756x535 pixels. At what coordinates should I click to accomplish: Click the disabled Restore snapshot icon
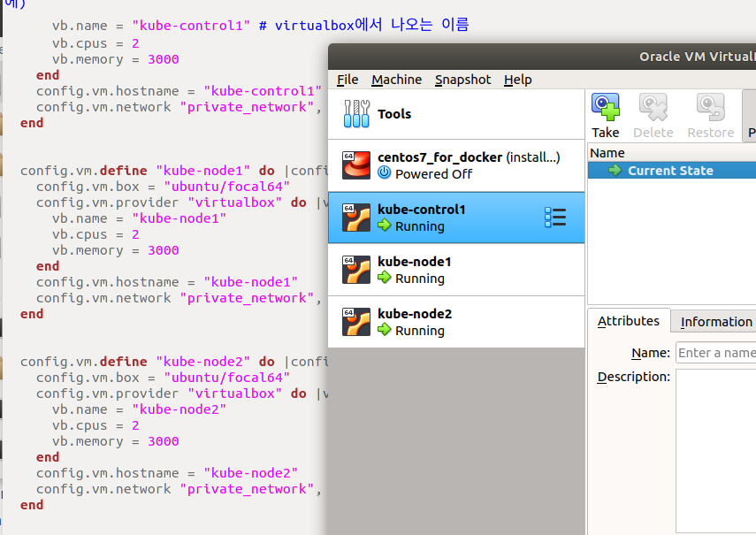pyautogui.click(x=711, y=107)
